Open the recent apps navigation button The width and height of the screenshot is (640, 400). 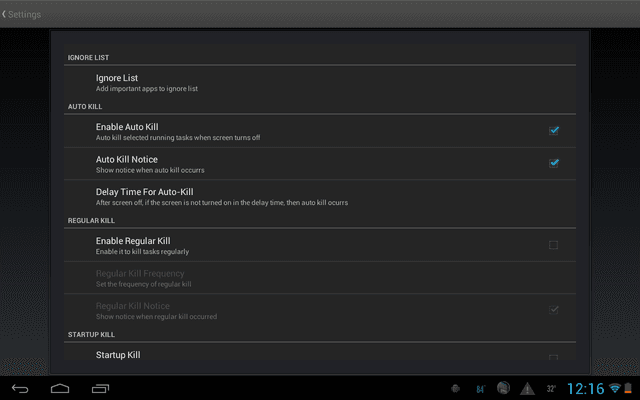[x=100, y=389]
